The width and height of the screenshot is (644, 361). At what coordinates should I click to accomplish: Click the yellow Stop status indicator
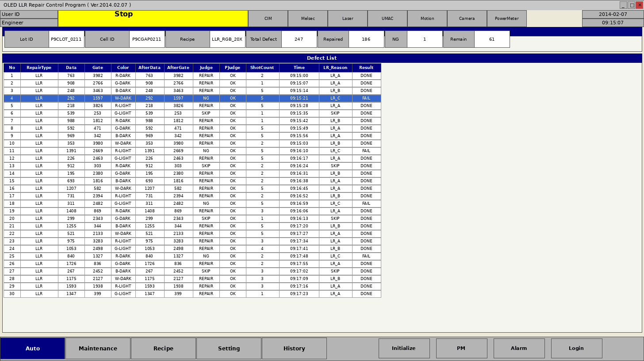[x=153, y=19]
